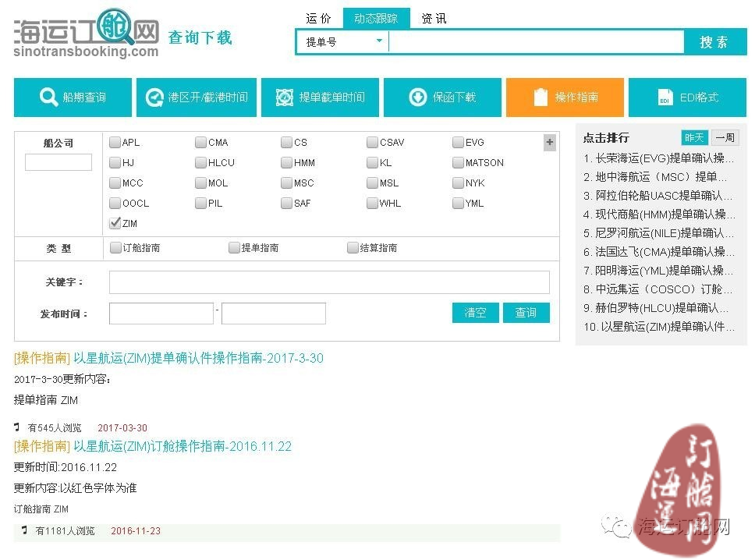Click the 发布时间 end date field

click(x=274, y=314)
